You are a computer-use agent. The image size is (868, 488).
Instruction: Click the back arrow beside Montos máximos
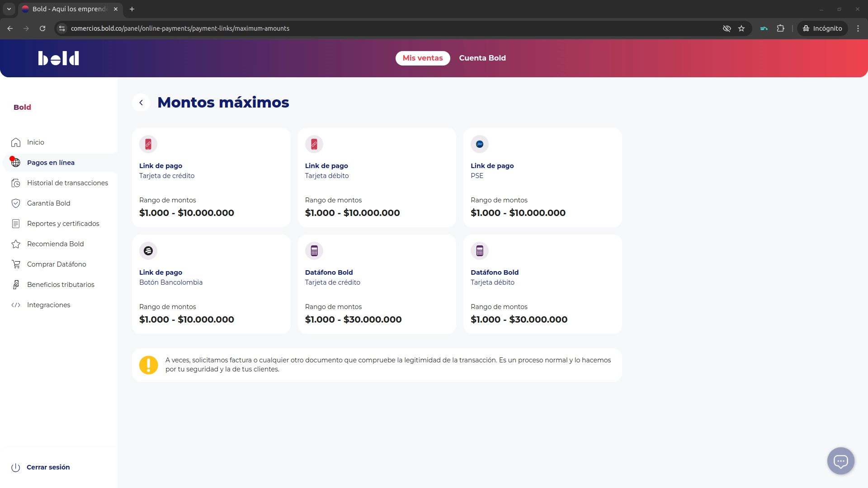point(141,103)
